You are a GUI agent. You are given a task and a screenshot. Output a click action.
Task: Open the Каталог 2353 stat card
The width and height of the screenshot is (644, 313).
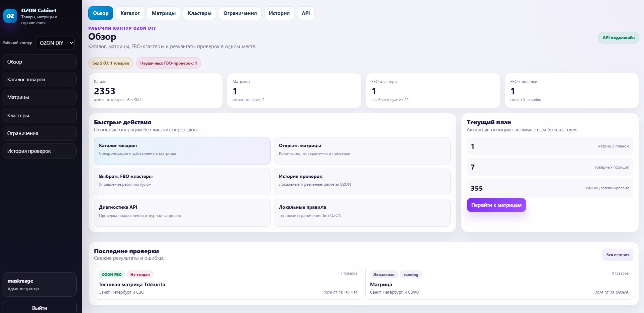pos(155,90)
